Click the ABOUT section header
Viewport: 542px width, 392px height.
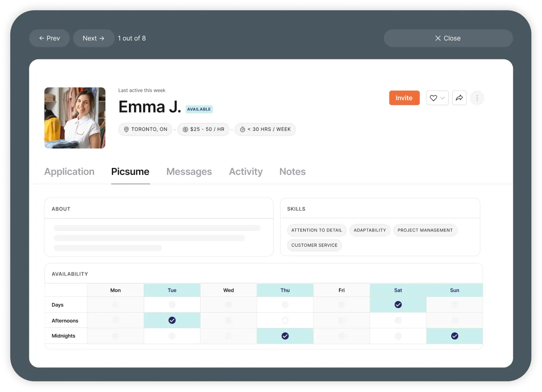coord(61,209)
